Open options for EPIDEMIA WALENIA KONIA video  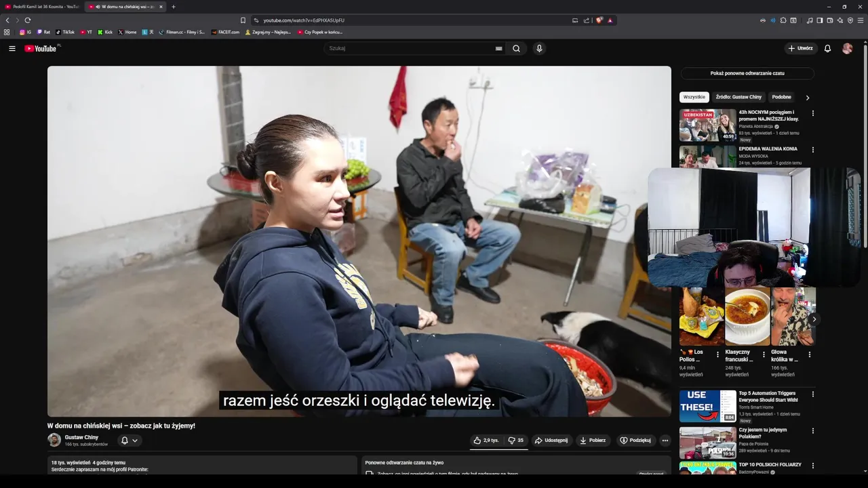click(x=812, y=150)
